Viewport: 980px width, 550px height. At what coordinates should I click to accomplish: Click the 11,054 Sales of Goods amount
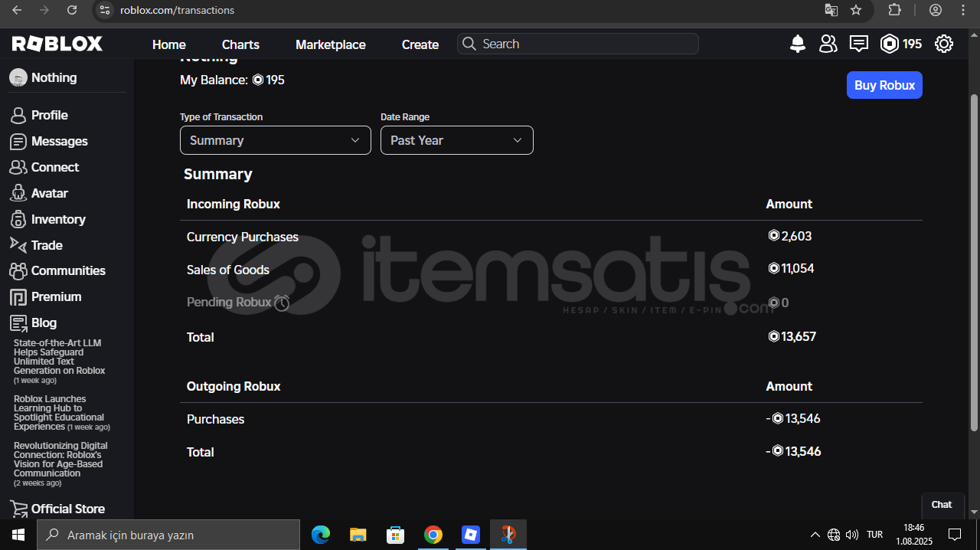click(x=791, y=268)
